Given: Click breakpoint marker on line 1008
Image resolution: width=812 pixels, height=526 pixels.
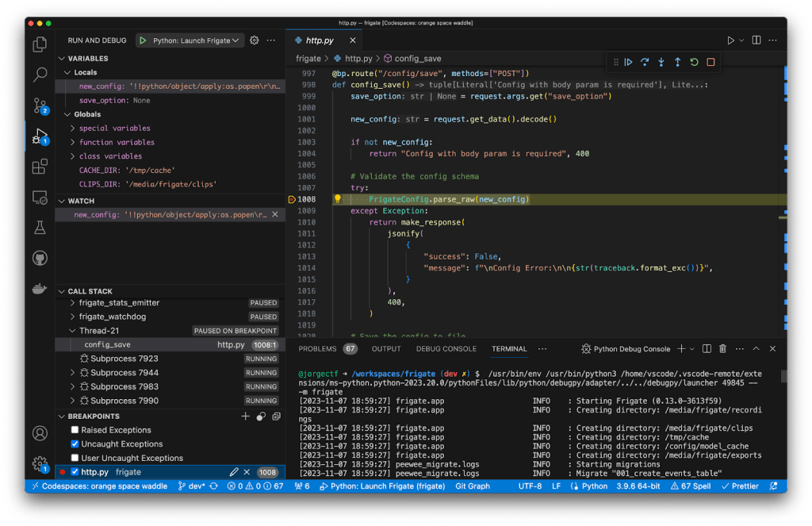Looking at the screenshot, I should pyautogui.click(x=292, y=199).
